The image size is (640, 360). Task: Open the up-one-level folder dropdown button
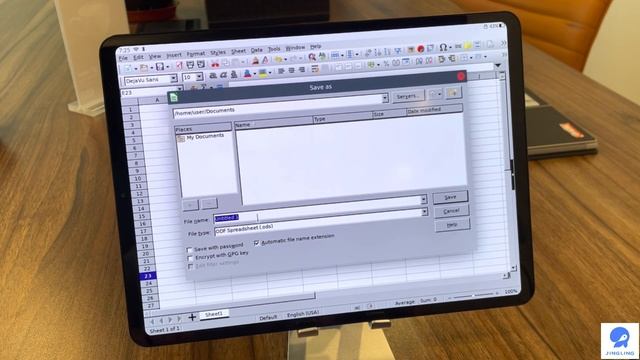[435, 95]
